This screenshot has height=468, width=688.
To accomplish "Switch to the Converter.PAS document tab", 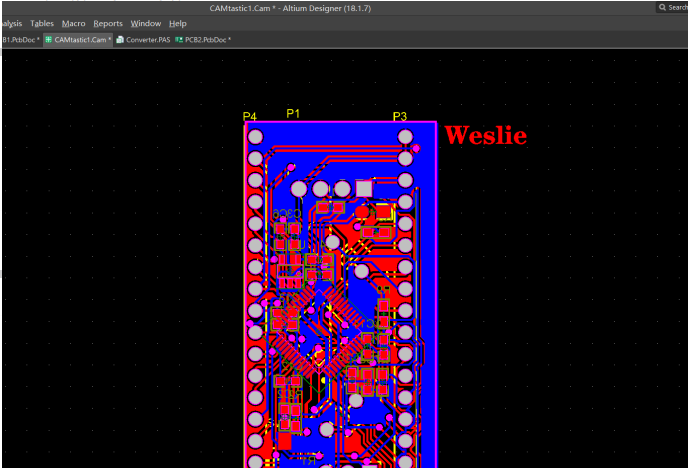I will point(143,40).
